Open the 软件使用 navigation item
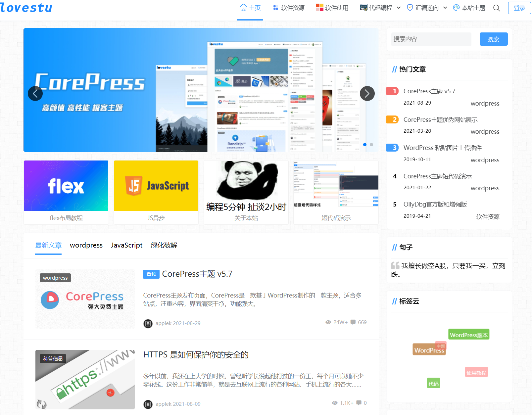Screen dimensions: 532x415 (x=332, y=8)
